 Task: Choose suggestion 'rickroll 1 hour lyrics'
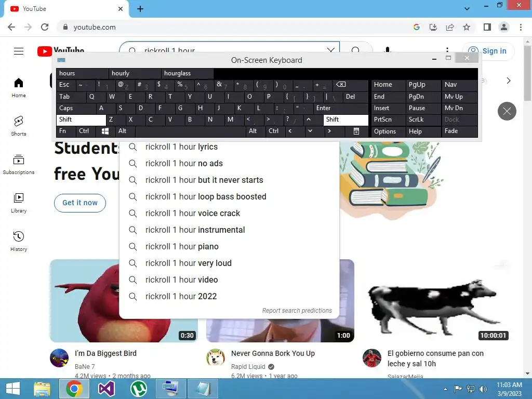(229, 147)
